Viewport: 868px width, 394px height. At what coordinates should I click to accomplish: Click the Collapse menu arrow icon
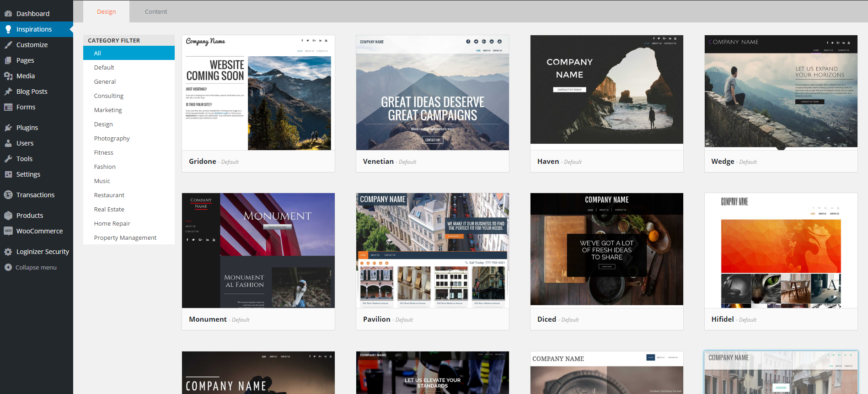pos(8,267)
